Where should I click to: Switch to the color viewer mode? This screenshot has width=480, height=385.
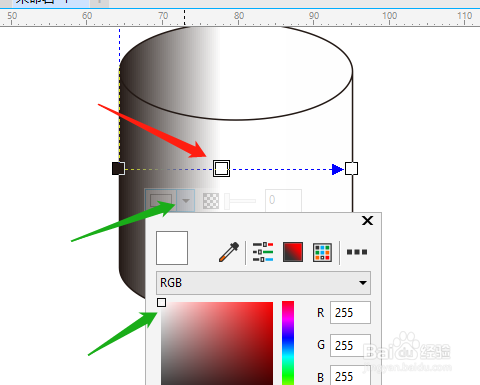click(293, 252)
